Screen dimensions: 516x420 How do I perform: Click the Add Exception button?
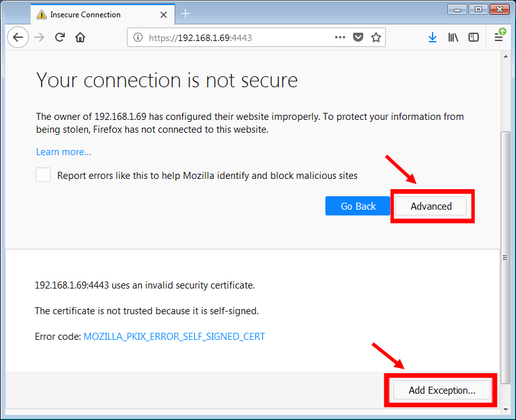442,390
